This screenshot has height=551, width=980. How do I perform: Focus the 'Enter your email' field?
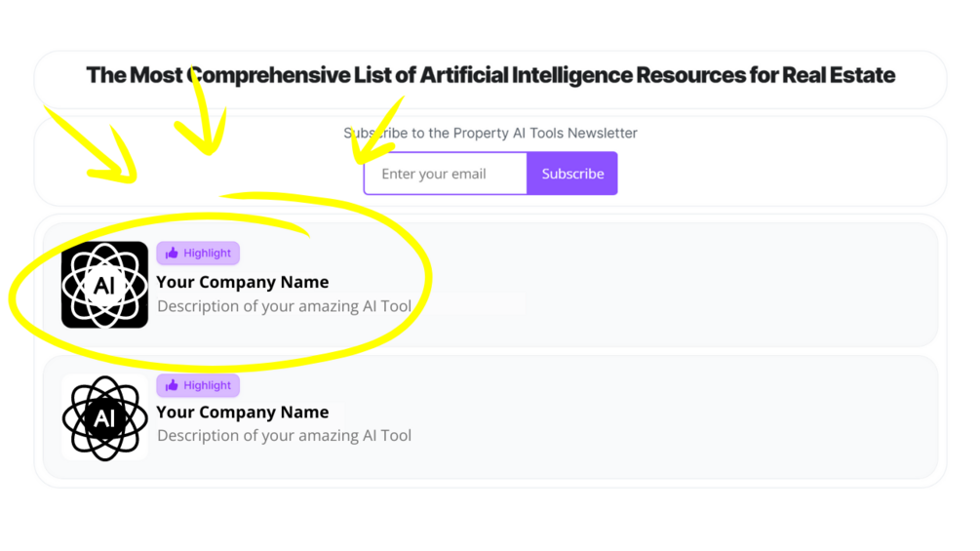[446, 174]
